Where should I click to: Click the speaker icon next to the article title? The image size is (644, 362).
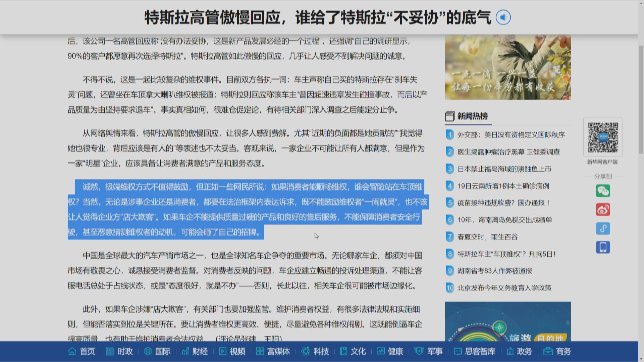502,17
